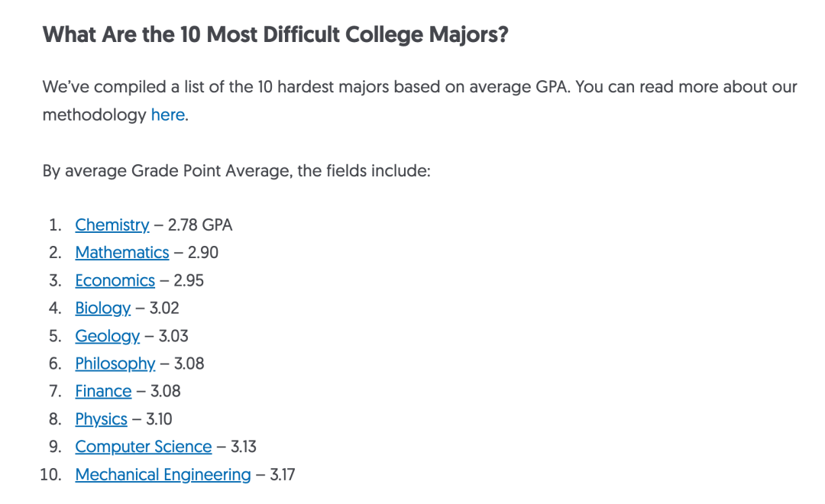Follow the Economics link

[x=115, y=280]
